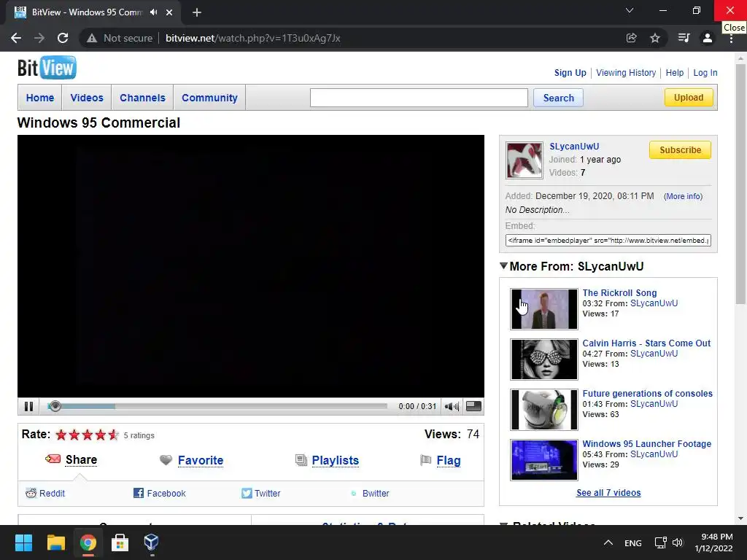
Task: Pause the video with the pause button
Action: pyautogui.click(x=28, y=406)
